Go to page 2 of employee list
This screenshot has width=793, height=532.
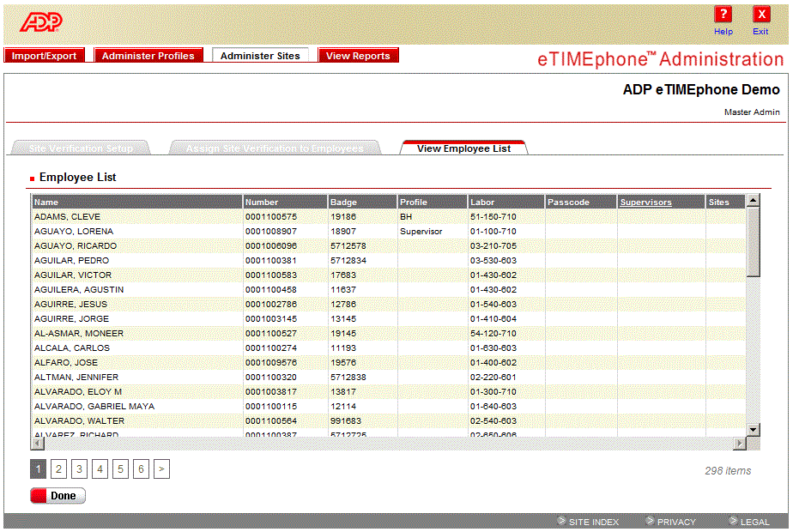[58, 469]
